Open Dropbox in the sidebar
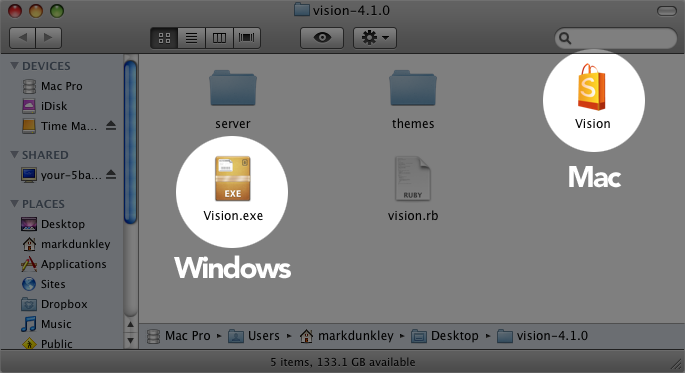685x373 pixels. 54,304
